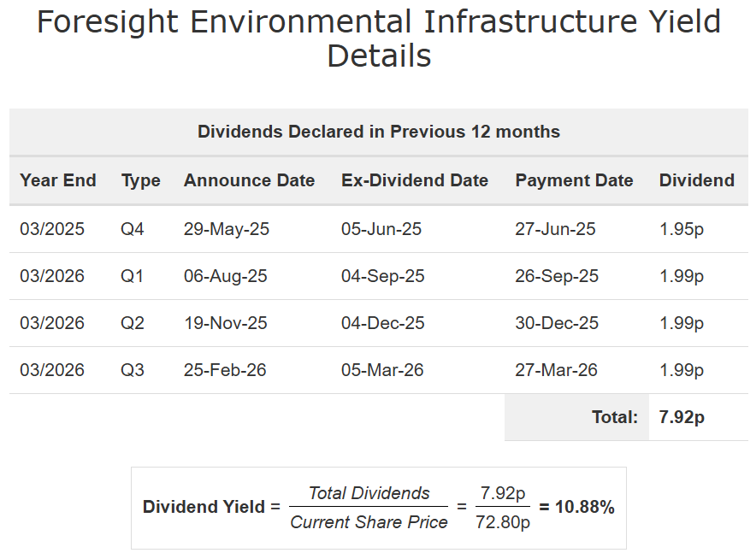Viewport: 756px width, 553px height.
Task: Click the 04-Sep-25 ex-dividend date
Action: click(x=382, y=276)
